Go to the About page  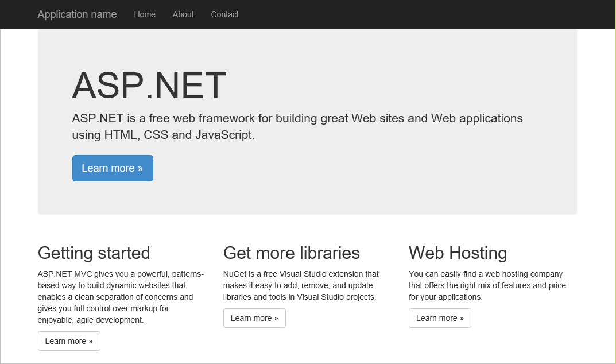point(183,14)
